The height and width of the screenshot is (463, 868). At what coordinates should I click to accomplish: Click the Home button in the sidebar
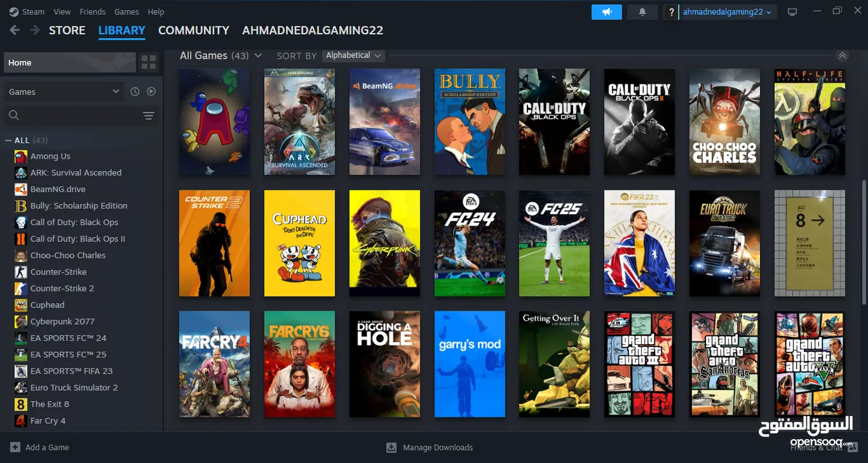point(69,62)
